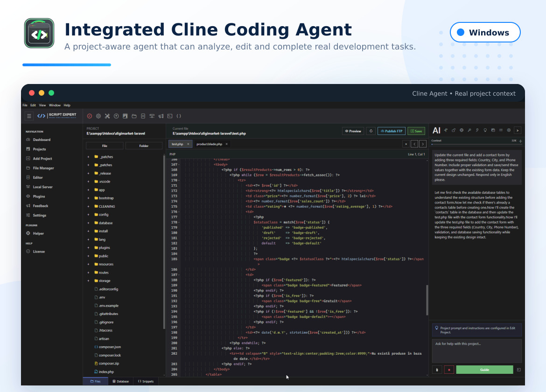This screenshot has height=392, width=546.
Task: Close the test.php tab
Action: tap(188, 144)
